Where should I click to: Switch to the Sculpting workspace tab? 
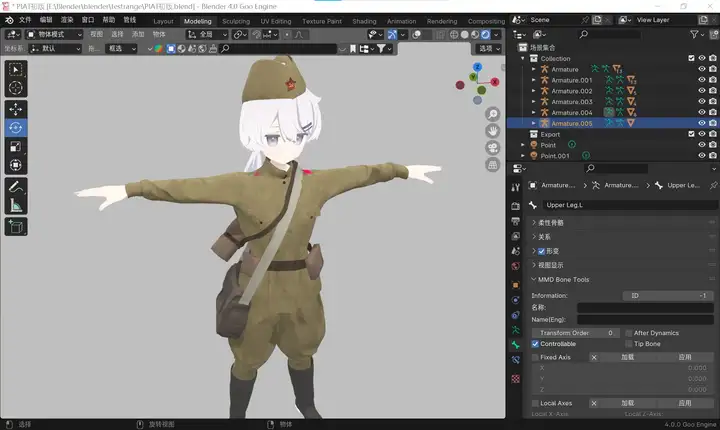tap(236, 20)
